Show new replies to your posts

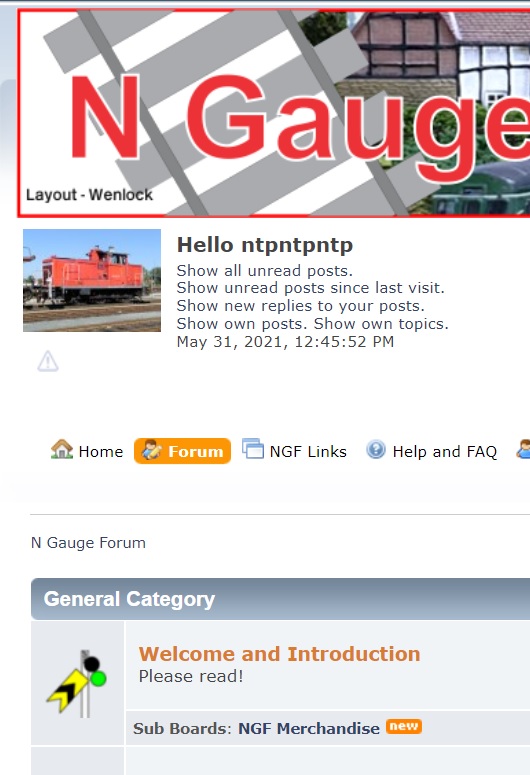pos(301,306)
